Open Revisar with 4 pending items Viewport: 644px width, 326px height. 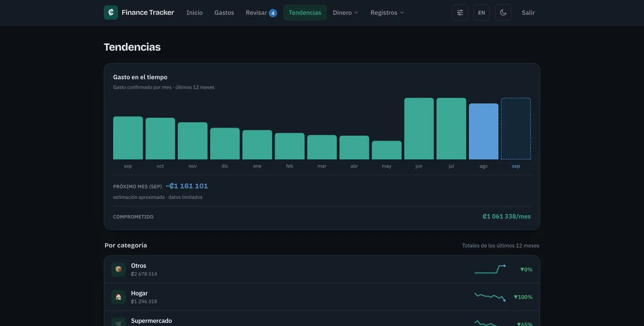click(x=261, y=13)
